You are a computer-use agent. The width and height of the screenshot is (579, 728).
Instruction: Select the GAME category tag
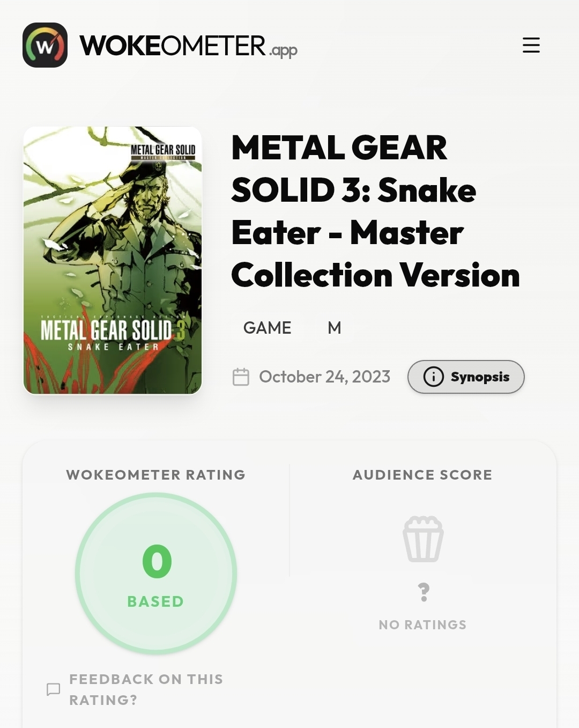point(267,328)
